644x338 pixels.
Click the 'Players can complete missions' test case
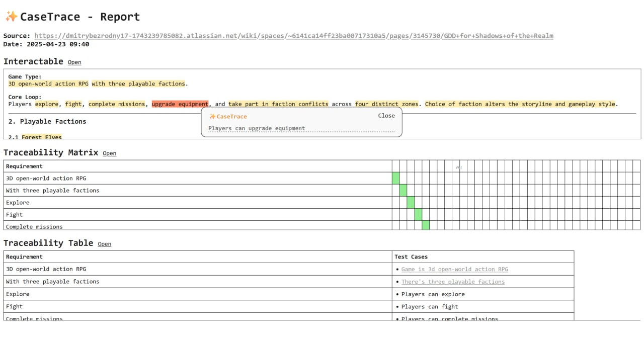tap(449, 318)
